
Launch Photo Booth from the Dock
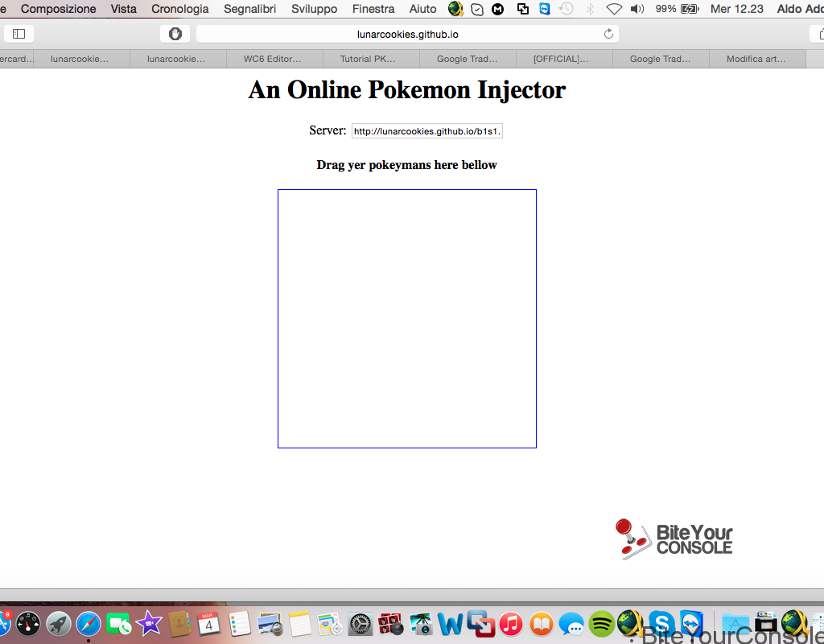click(x=390, y=625)
